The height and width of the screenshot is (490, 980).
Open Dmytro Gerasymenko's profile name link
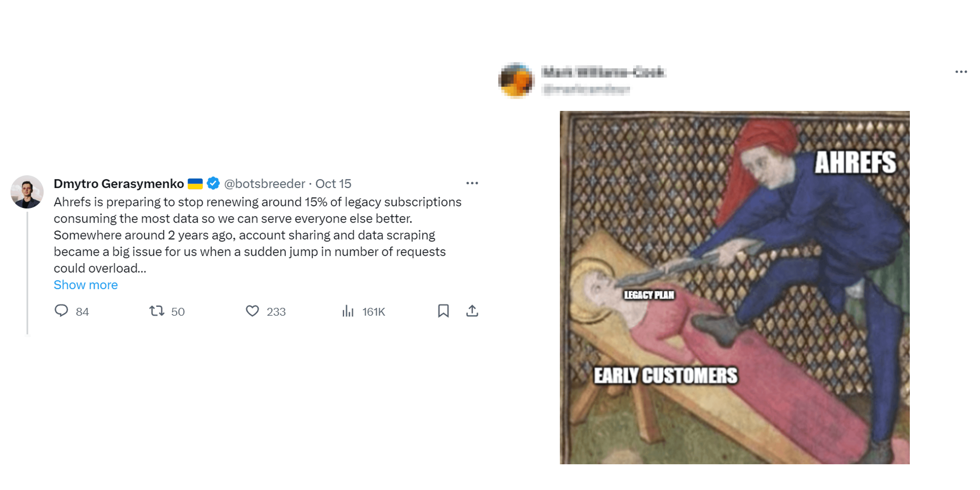(119, 183)
